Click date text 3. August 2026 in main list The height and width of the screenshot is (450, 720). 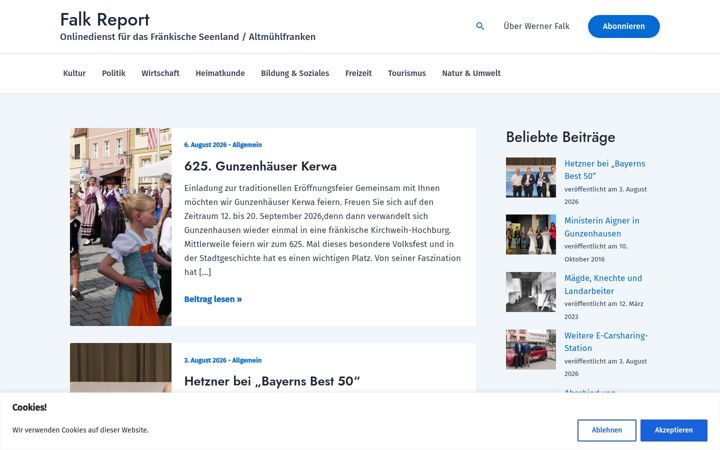[205, 360]
